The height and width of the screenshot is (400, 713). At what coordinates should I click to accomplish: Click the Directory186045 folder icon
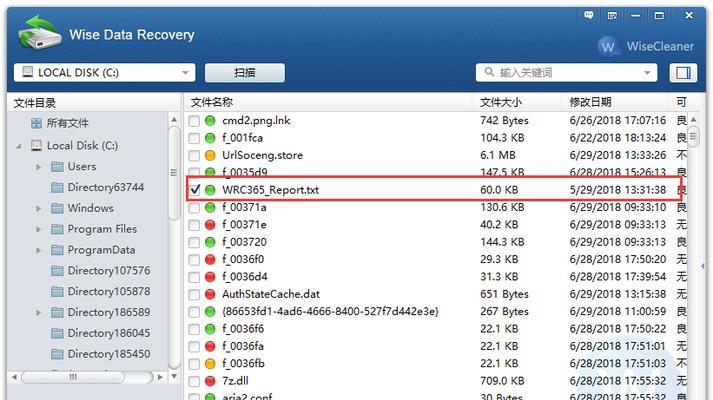click(x=57, y=334)
